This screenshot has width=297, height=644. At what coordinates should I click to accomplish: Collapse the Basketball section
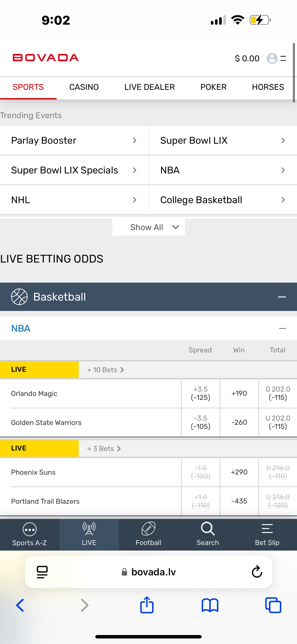[x=282, y=297]
